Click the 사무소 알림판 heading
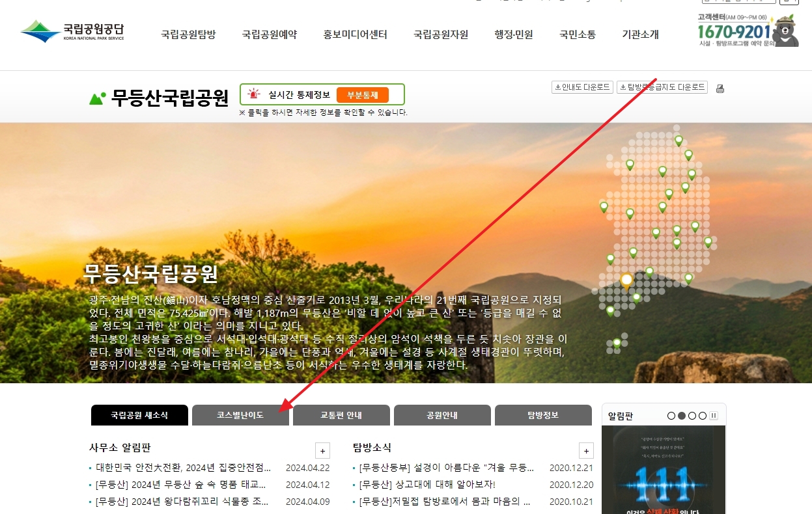This screenshot has width=812, height=514. (120, 448)
